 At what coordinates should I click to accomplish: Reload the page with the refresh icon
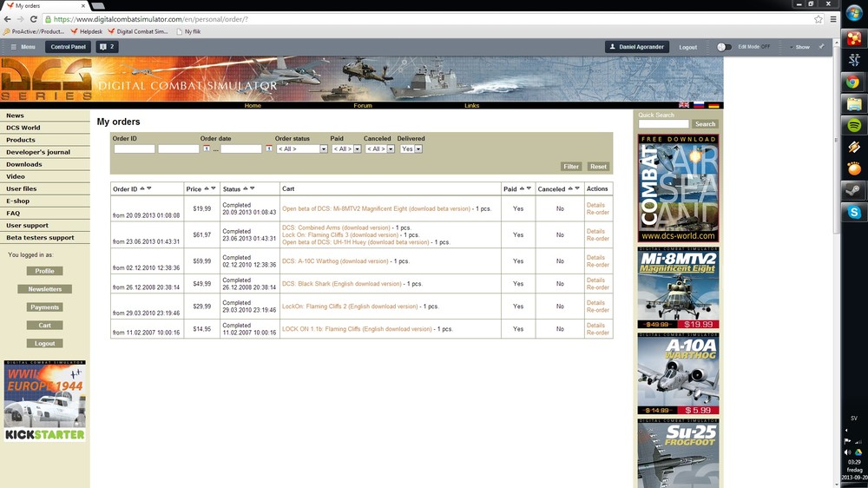click(x=33, y=19)
